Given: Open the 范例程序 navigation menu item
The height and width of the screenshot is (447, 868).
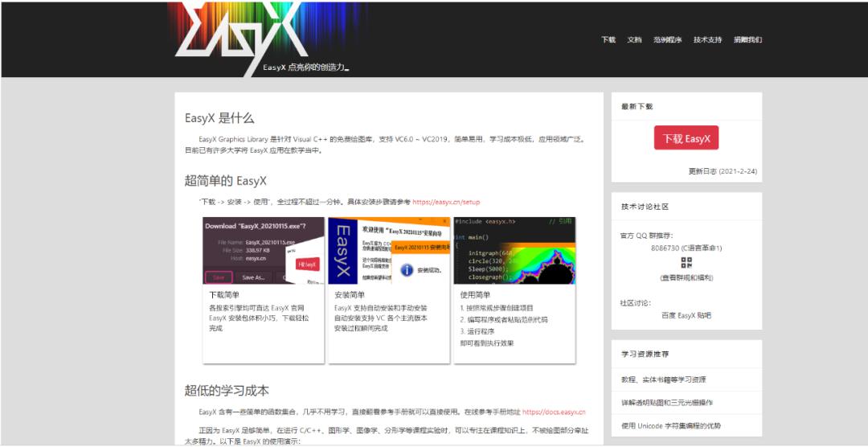Looking at the screenshot, I should click(x=668, y=40).
